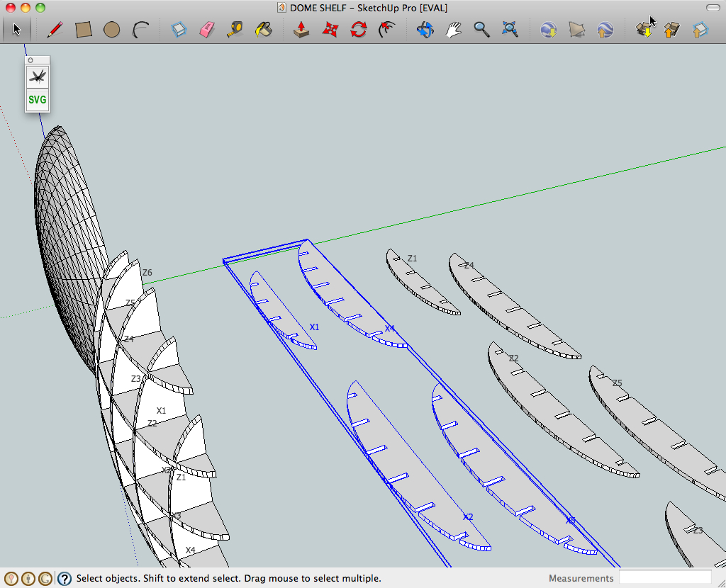Screen dimensions: 726x588
Task: Click Place Model in Google Earth icon
Action: click(x=605, y=30)
